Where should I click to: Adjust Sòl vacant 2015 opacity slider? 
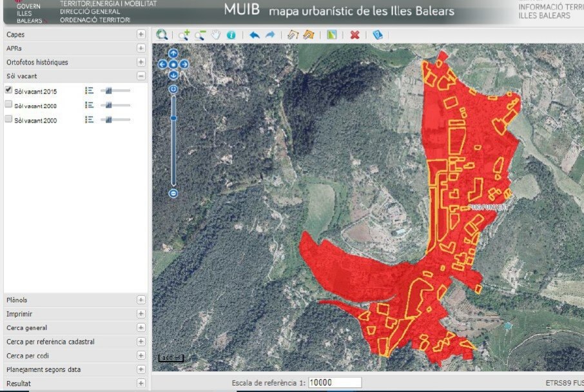pyautogui.click(x=109, y=90)
